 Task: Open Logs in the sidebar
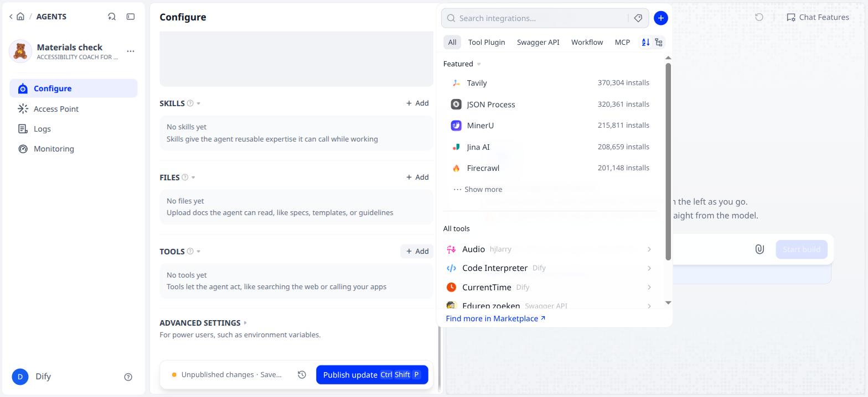click(x=74, y=129)
